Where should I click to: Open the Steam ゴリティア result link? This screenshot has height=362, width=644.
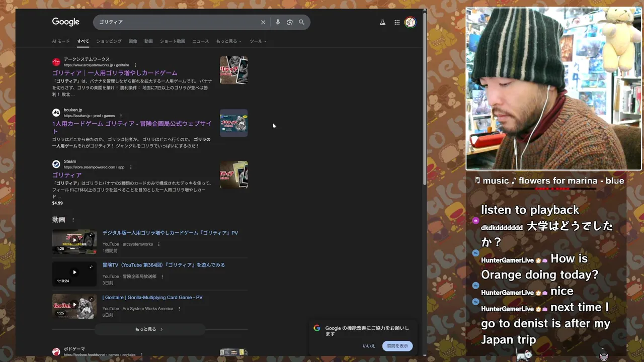[67, 175]
